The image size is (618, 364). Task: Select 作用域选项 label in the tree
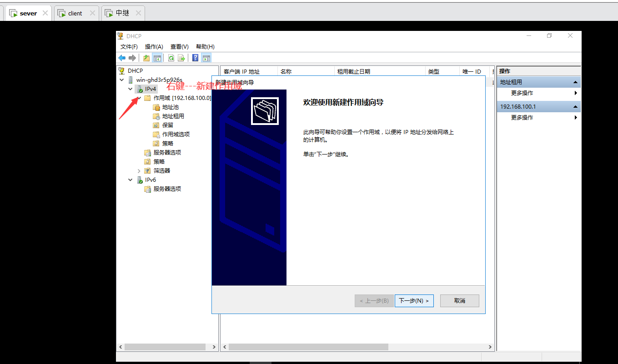[176, 135]
